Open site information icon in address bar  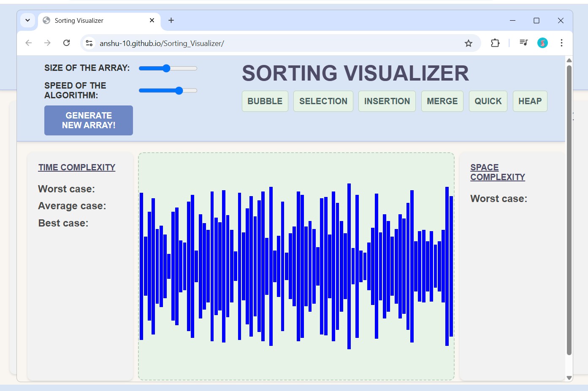pos(89,43)
